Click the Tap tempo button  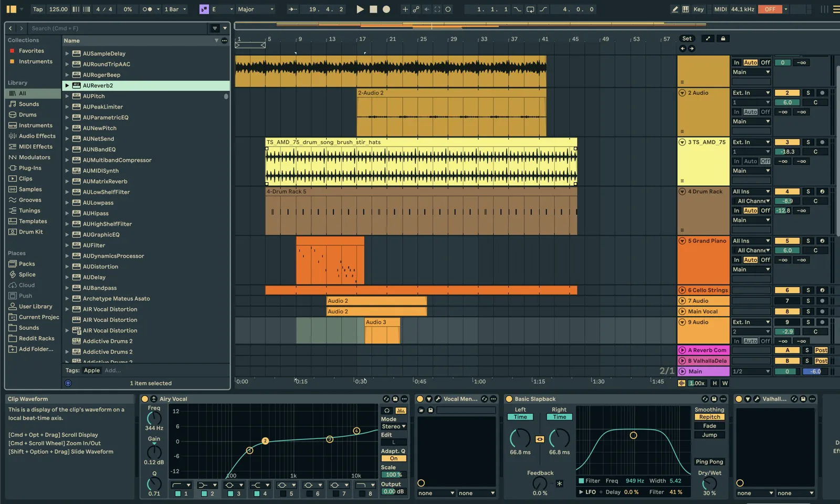(x=38, y=9)
